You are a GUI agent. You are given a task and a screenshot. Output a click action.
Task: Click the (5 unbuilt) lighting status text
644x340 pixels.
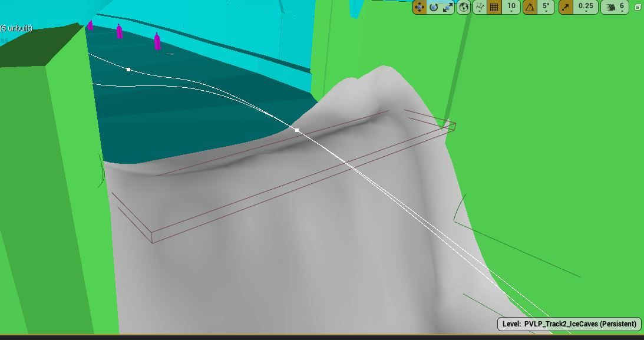(x=15, y=27)
